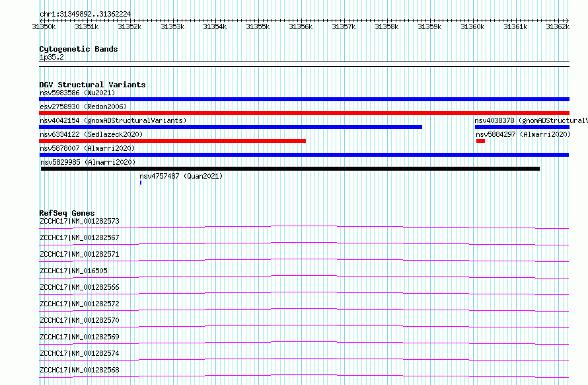588x385 pixels.
Task: Click the red bar under nsv6334122
Action: coord(172,141)
